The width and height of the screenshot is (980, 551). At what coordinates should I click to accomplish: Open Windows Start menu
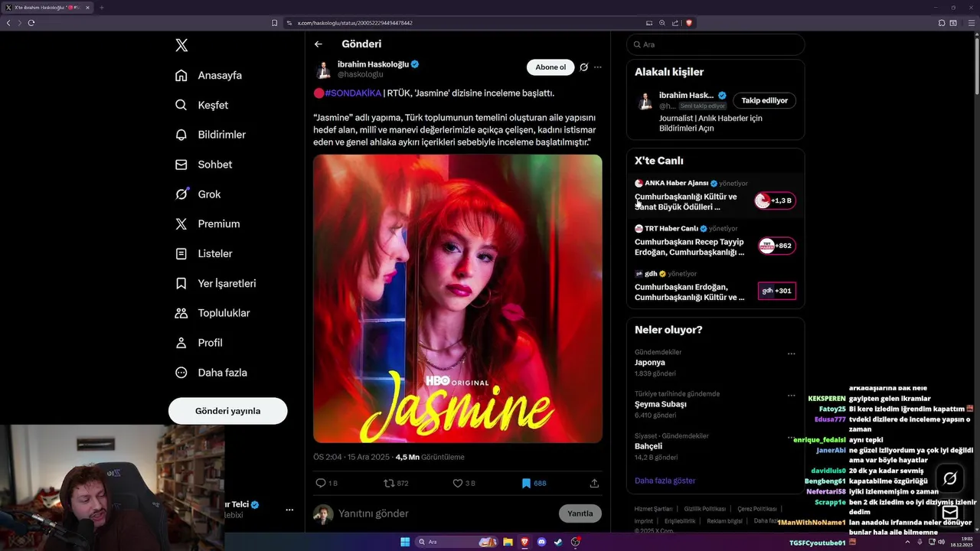click(x=405, y=542)
